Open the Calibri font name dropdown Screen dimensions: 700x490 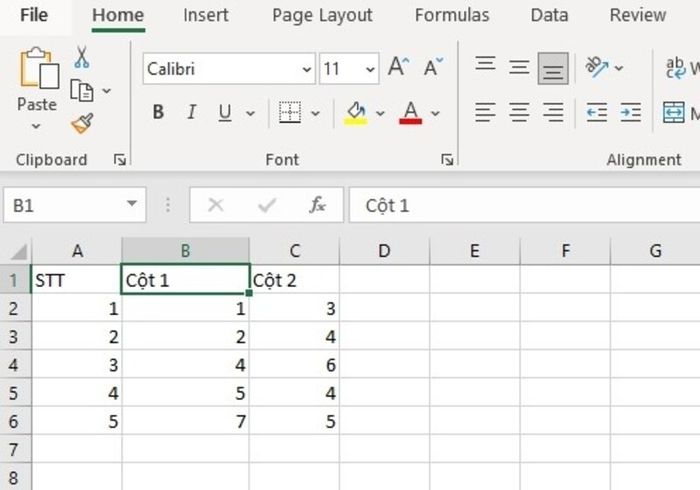point(306,69)
